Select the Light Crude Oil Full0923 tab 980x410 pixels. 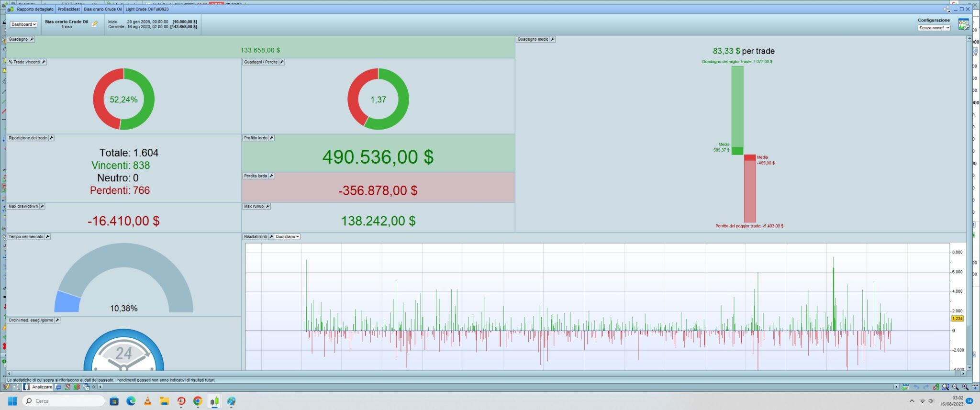tap(147, 9)
